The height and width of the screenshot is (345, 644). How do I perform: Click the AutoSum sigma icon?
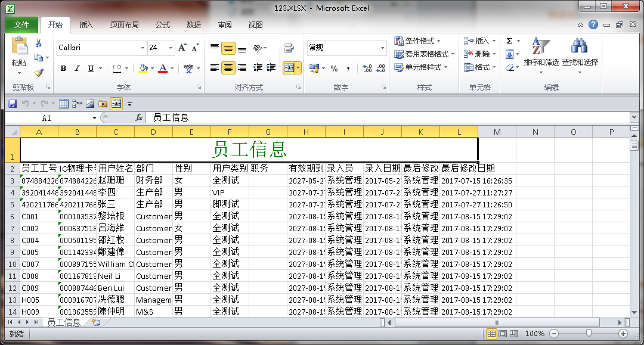(x=509, y=41)
